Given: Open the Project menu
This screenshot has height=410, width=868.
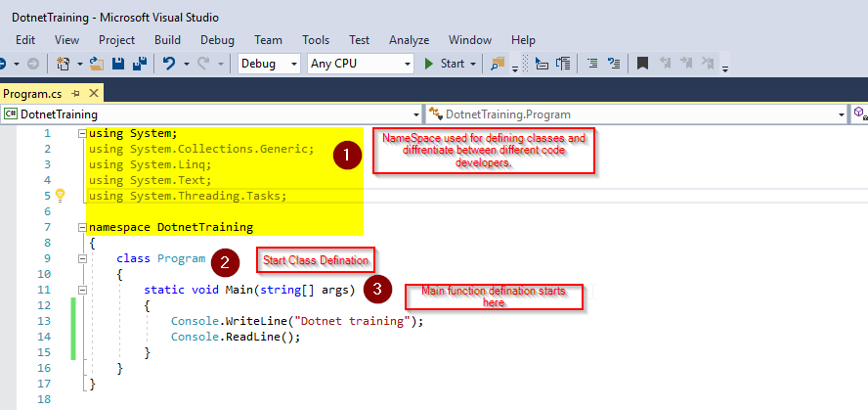Looking at the screenshot, I should pos(116,40).
